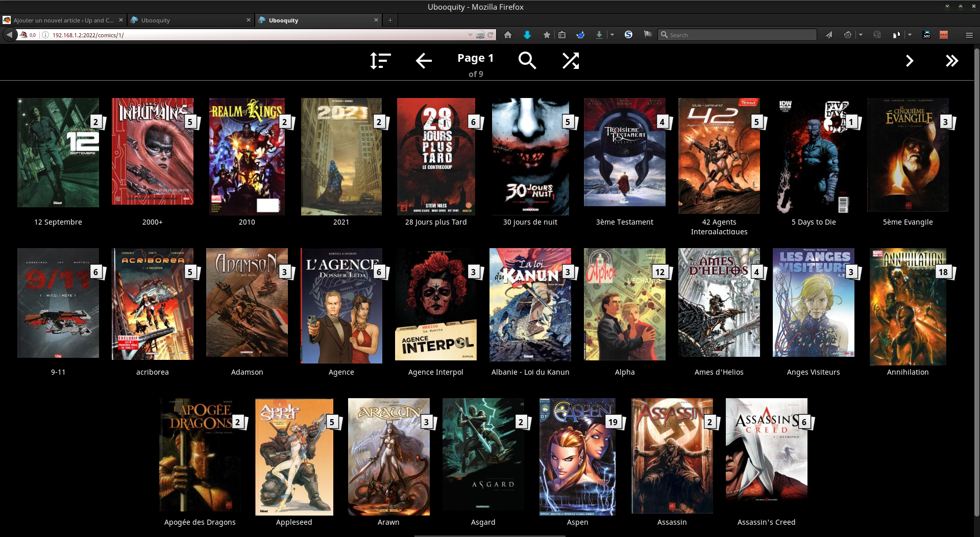Open the 9-11 comic cover

coord(58,303)
